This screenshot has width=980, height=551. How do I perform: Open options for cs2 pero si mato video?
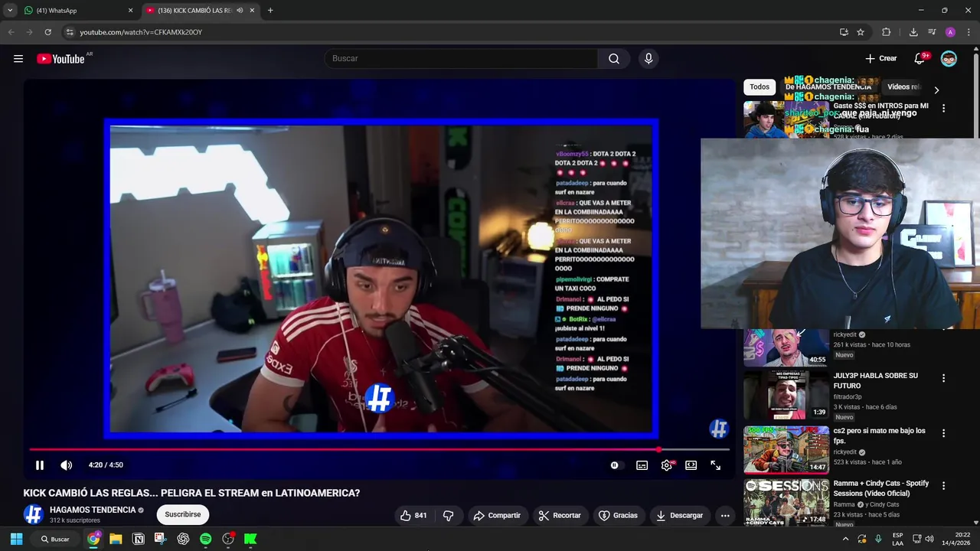943,433
